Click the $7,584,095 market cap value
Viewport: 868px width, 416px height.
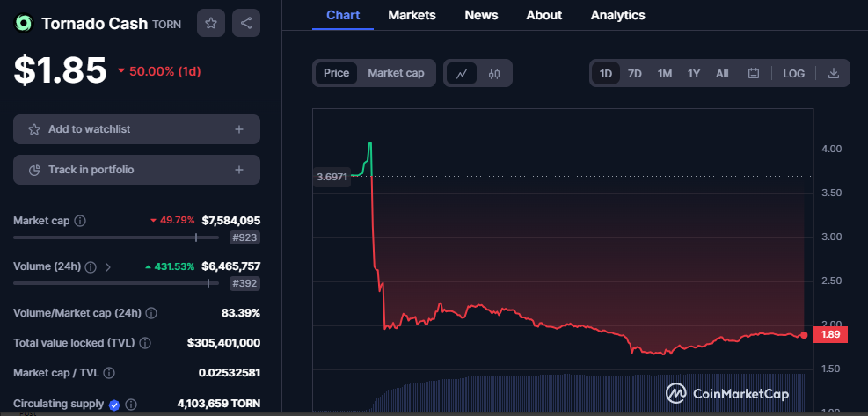point(230,221)
